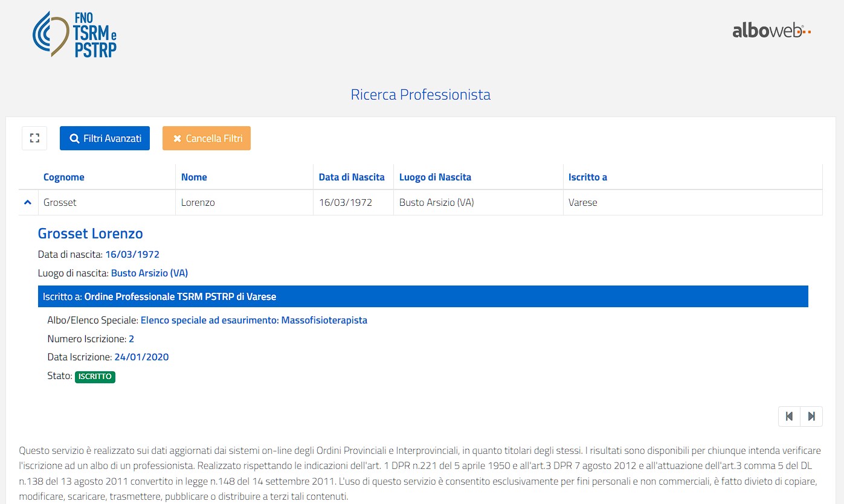Sort by the Cognome column header
The image size is (844, 504).
click(x=63, y=177)
